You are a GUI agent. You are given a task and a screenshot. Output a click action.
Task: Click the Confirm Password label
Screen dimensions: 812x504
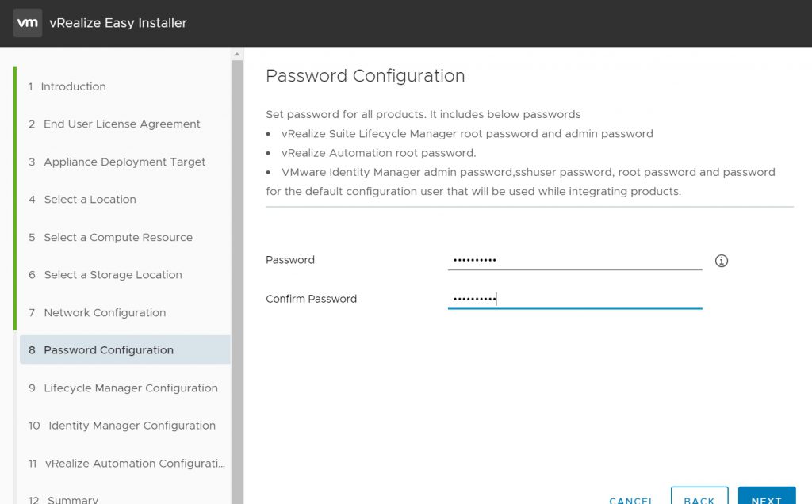(311, 299)
